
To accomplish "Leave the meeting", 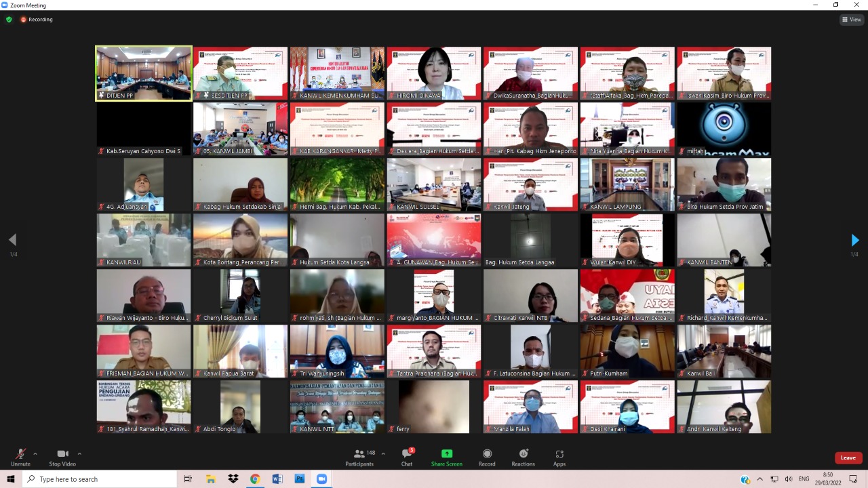I will [848, 457].
